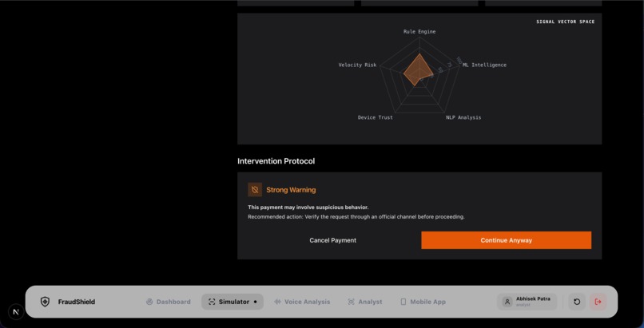Click the red logout icon button
This screenshot has height=328, width=644.
point(598,302)
